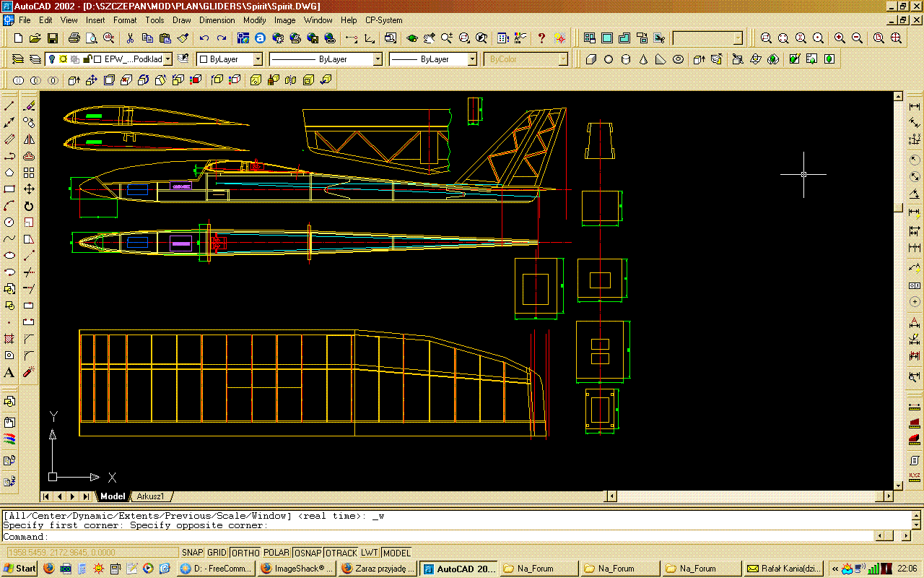Select the Sphere solid tool
This screenshot has width=924, height=578.
[x=609, y=59]
